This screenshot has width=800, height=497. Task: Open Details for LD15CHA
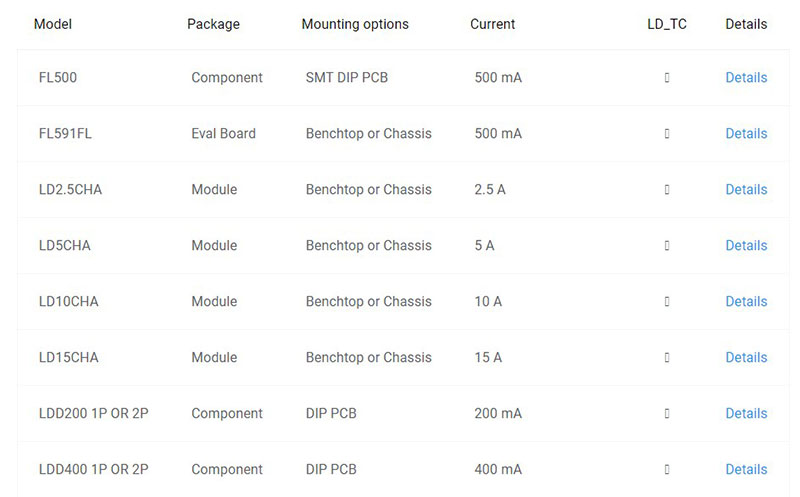point(746,358)
